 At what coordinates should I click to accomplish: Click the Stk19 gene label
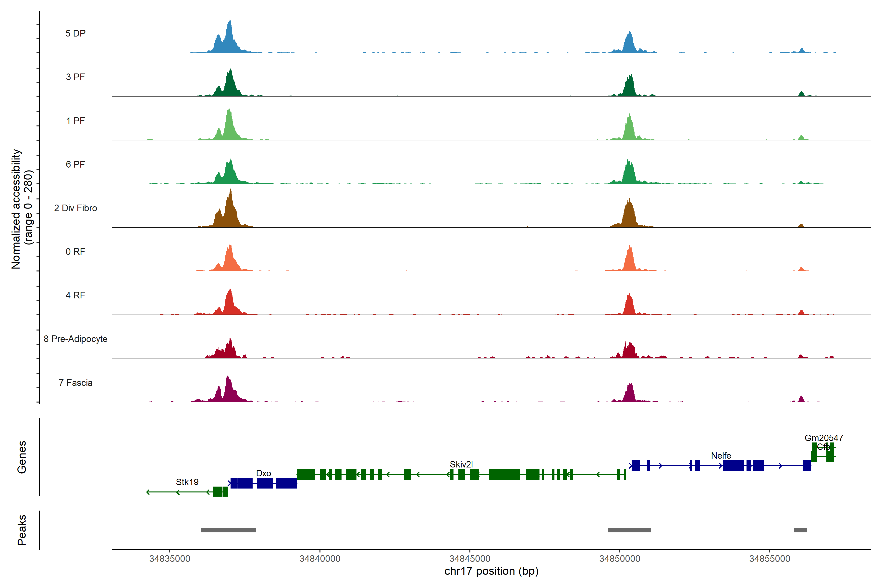click(x=187, y=482)
